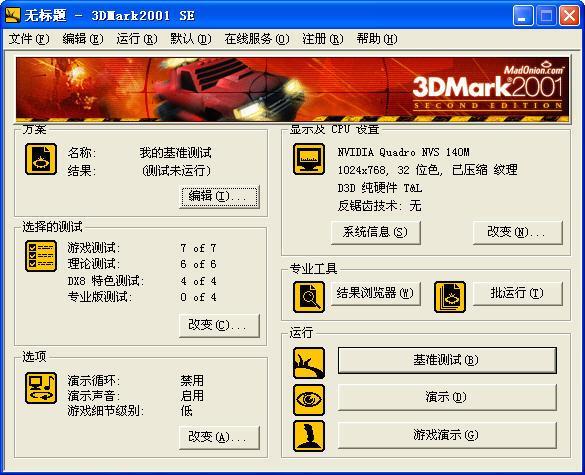The image size is (585, 475).
Task: Open 系统信息(S) button
Action: coord(376,232)
